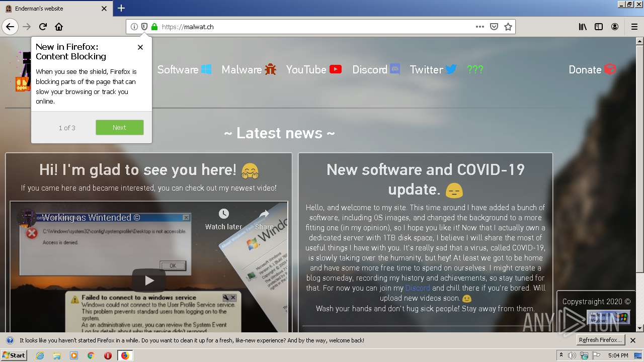Click the green ??? link

pyautogui.click(x=475, y=69)
